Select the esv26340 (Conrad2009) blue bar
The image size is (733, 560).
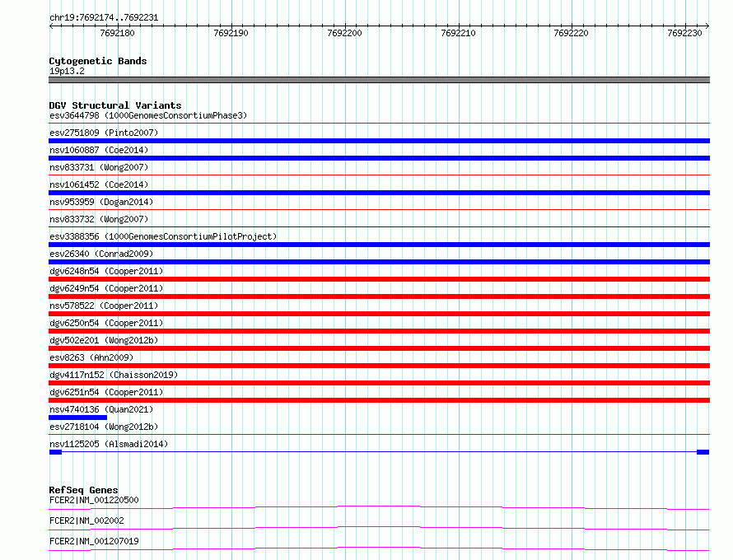[x=379, y=262]
